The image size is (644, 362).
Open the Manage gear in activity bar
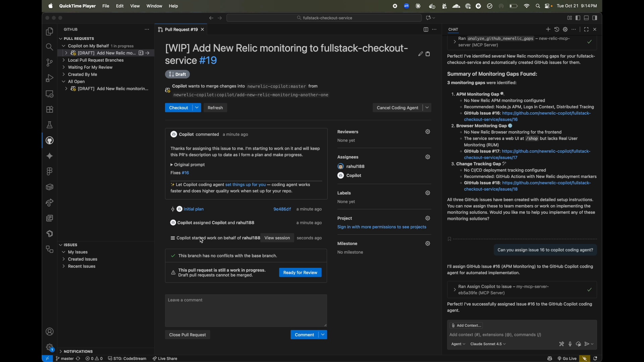(50, 348)
